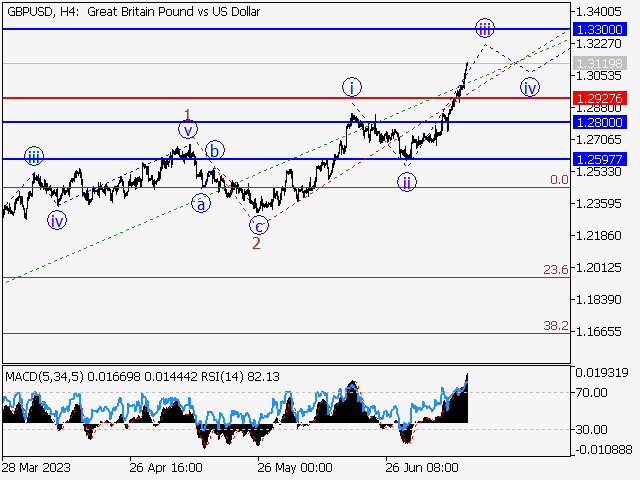Select the red 1.29276 price label
Viewport: 640px width, 480px height.
pyautogui.click(x=600, y=98)
